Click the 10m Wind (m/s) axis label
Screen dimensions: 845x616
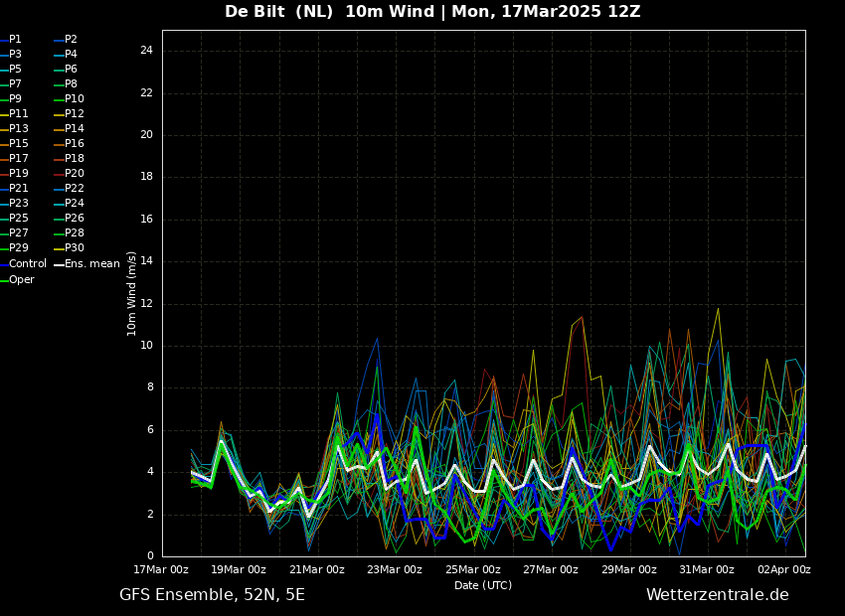point(132,293)
